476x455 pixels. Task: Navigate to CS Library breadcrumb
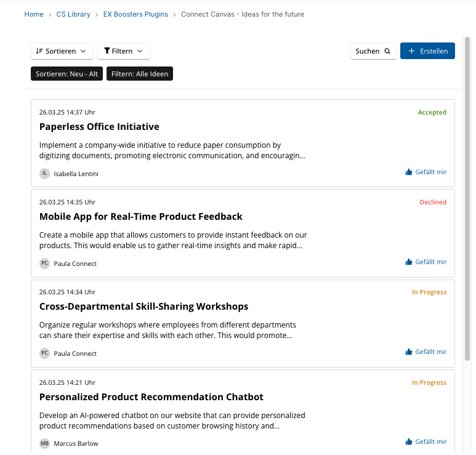(73, 14)
